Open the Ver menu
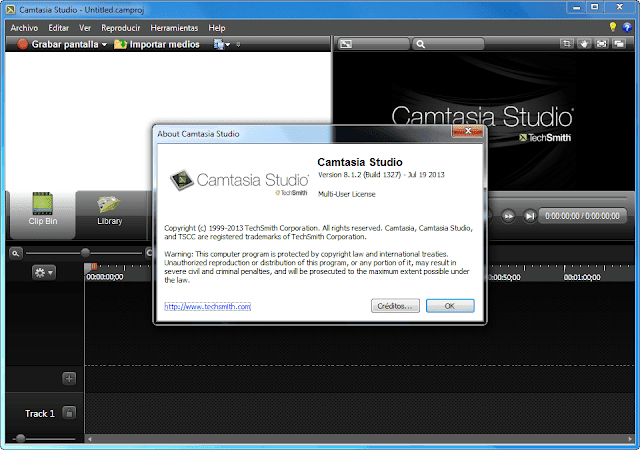 [85, 28]
